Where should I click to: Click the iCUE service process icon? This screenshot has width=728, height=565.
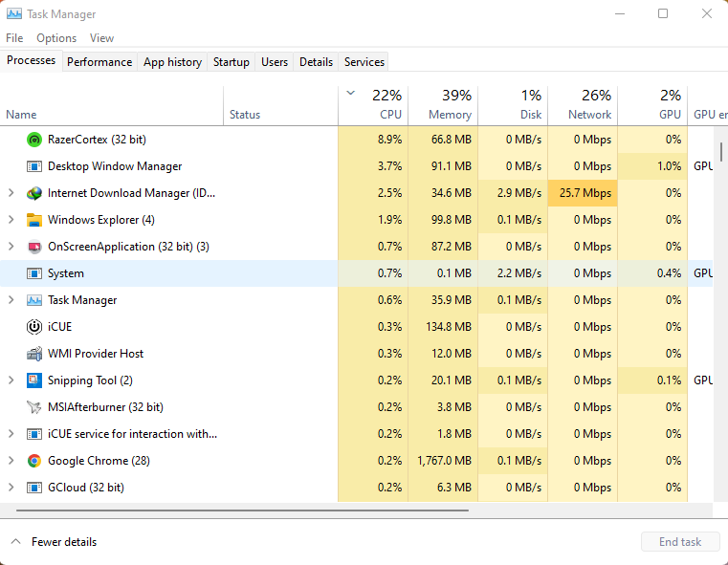point(34,434)
